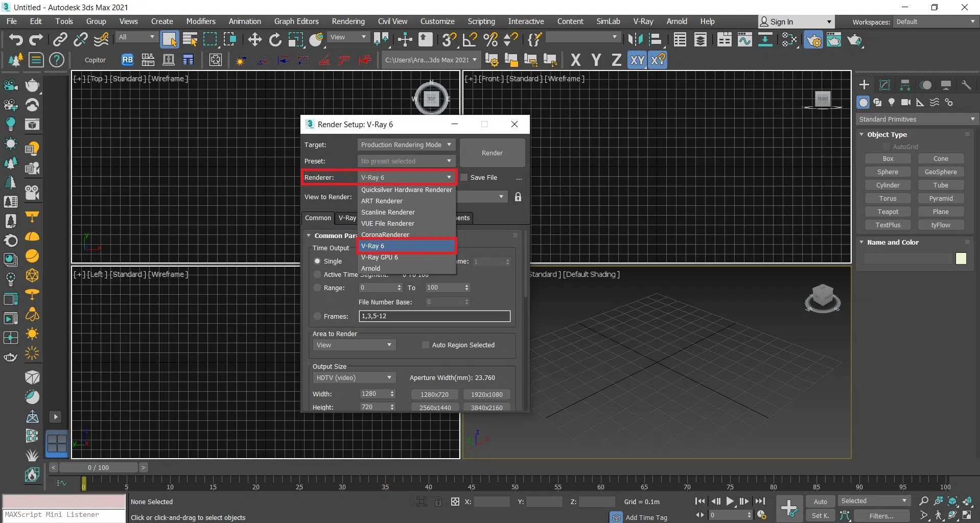Select the Move tool icon
Viewport: 980px width, 523px height.
(x=254, y=40)
